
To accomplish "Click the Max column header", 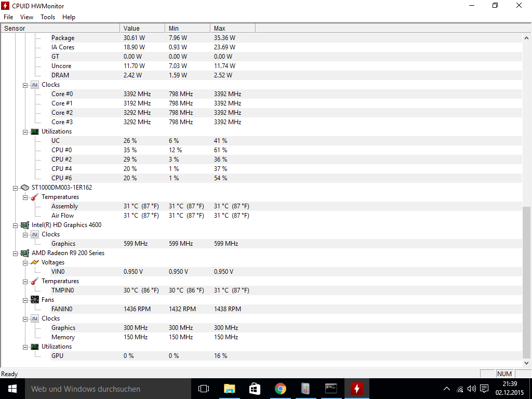I will pos(233,28).
